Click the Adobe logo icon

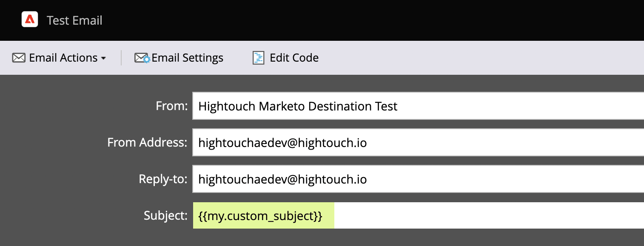tap(30, 20)
